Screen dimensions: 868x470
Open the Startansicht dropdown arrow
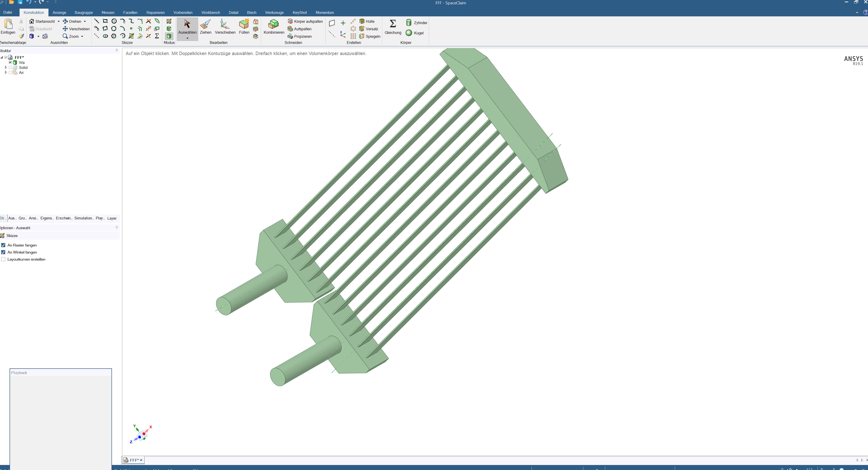click(59, 22)
